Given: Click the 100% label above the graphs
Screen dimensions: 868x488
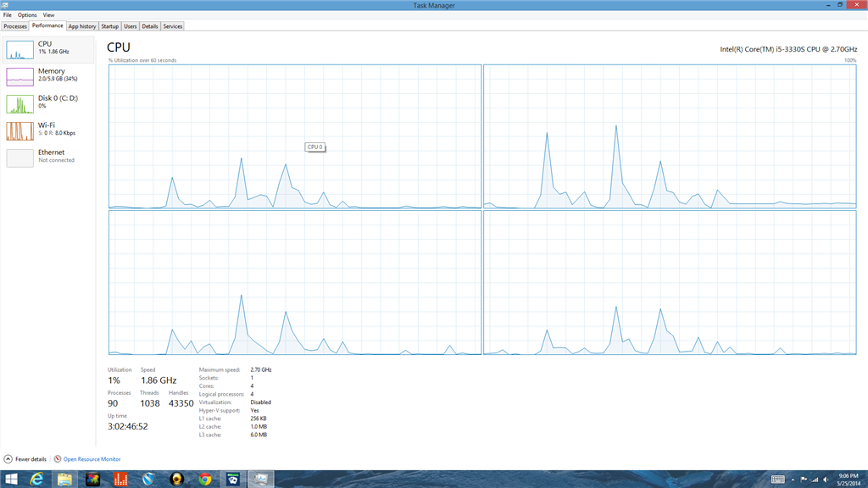Looking at the screenshot, I should click(850, 60).
